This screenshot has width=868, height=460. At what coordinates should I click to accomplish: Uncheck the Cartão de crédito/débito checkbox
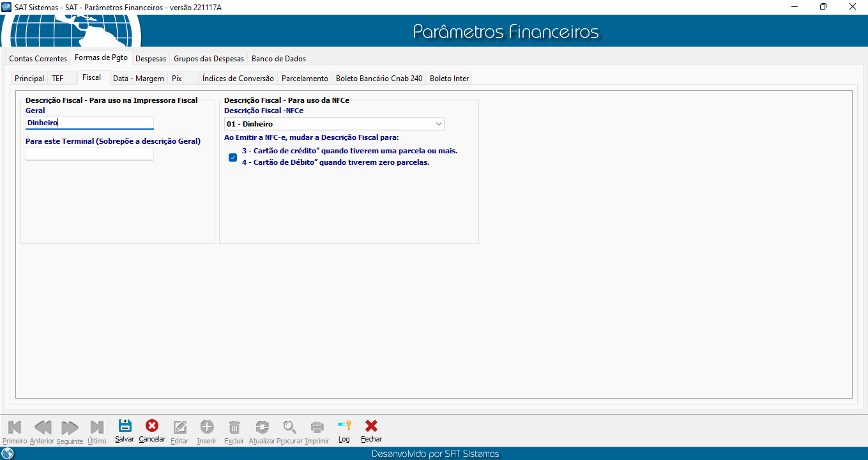click(x=233, y=157)
